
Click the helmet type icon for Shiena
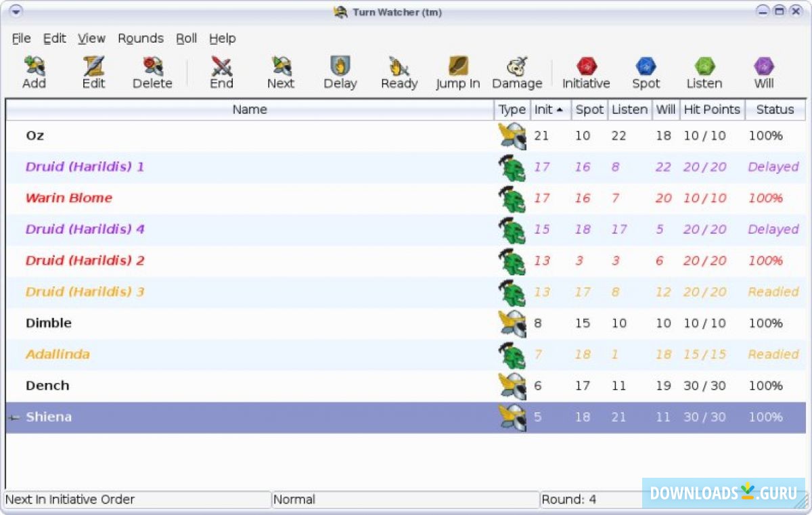point(512,417)
